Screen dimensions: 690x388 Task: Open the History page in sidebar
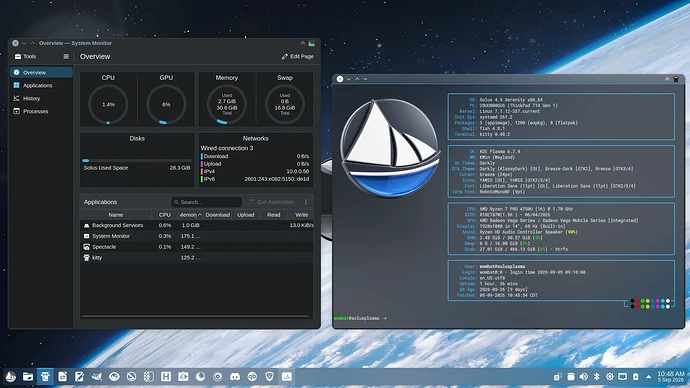(41, 98)
